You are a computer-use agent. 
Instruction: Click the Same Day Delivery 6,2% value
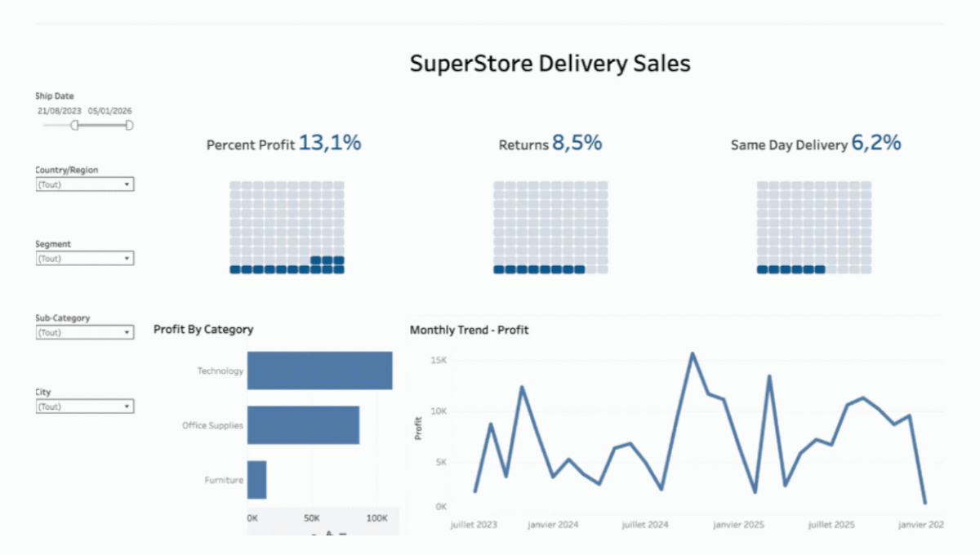coord(876,143)
